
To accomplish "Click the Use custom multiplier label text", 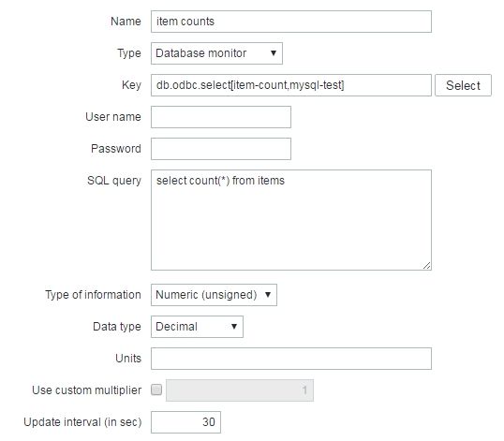I will coord(86,390).
